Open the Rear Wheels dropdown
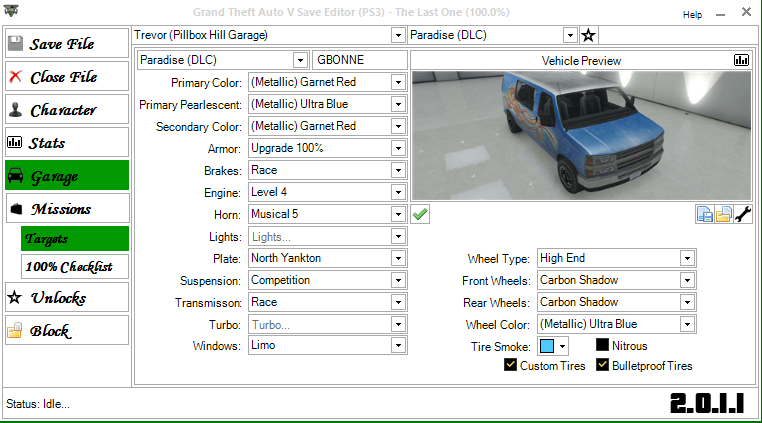This screenshot has height=423, width=762. click(687, 302)
